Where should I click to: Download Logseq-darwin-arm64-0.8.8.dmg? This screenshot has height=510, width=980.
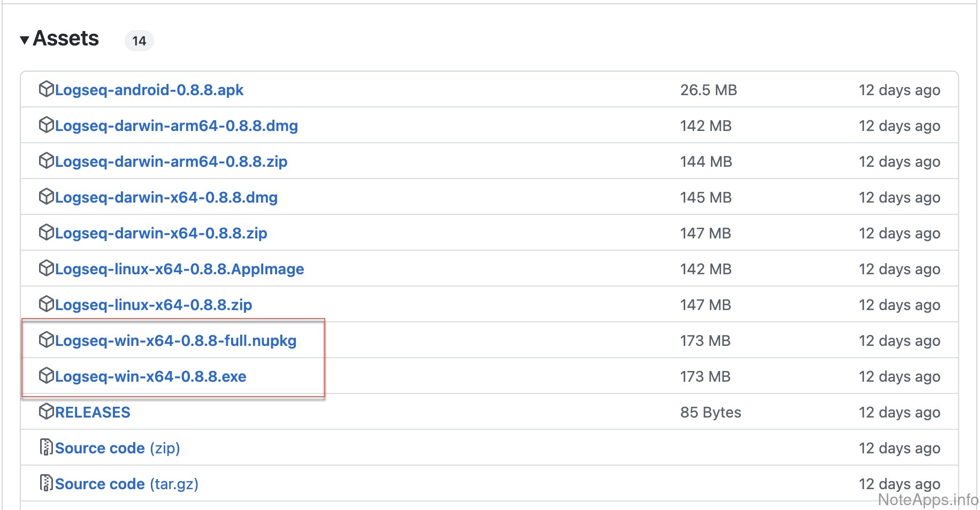tap(177, 126)
